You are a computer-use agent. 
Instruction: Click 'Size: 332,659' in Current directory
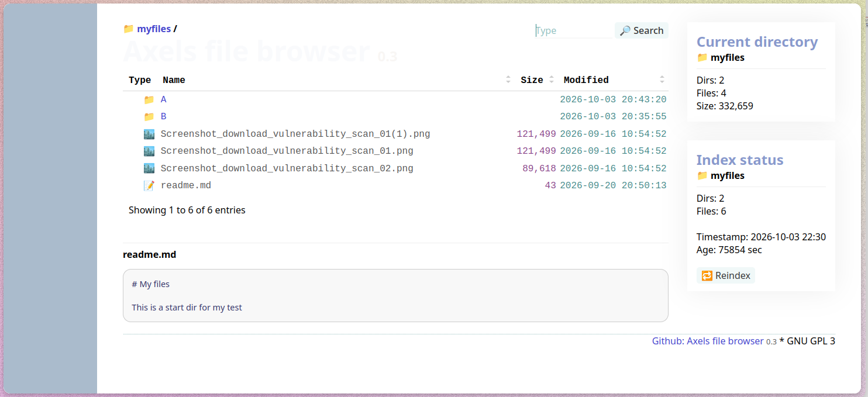[x=725, y=106]
